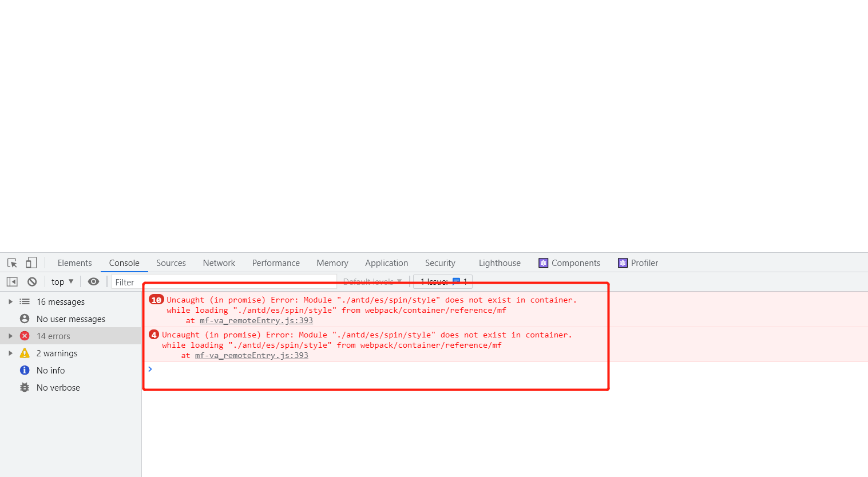Viewport: 868px width, 477px height.
Task: Expand the 2 warnings group
Action: [10, 353]
